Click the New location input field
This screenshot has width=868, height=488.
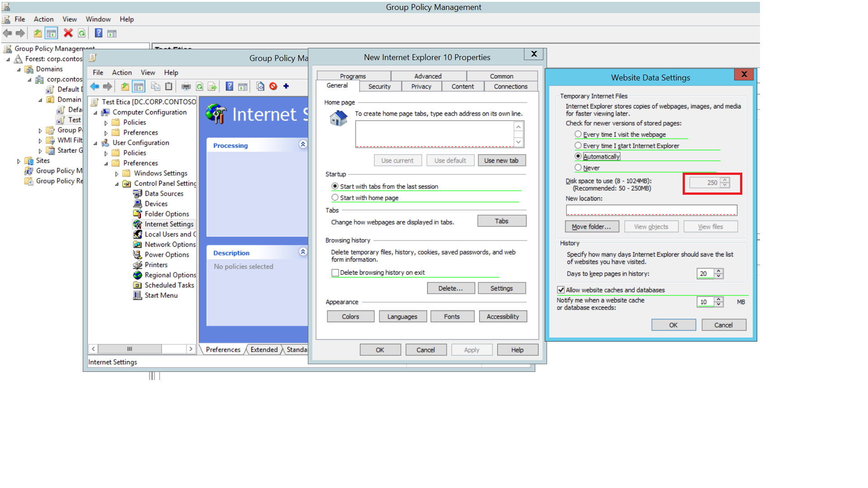pyautogui.click(x=651, y=210)
